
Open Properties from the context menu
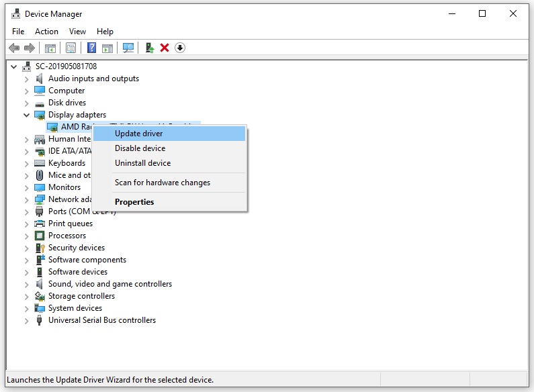[x=169, y=202]
